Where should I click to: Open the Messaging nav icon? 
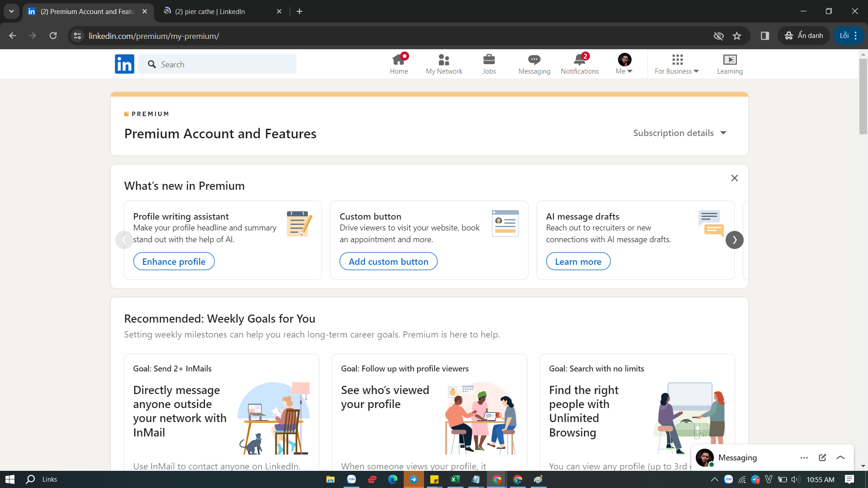pos(534,64)
